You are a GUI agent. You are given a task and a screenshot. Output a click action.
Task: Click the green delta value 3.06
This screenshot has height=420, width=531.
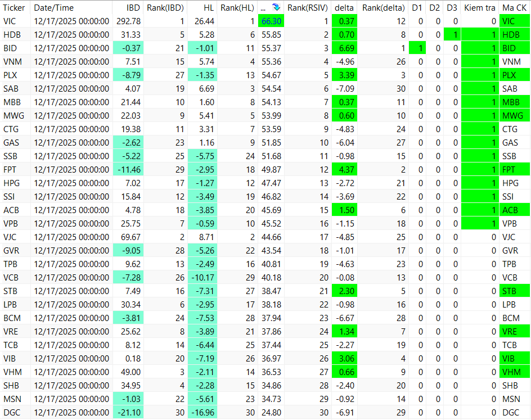click(x=344, y=358)
